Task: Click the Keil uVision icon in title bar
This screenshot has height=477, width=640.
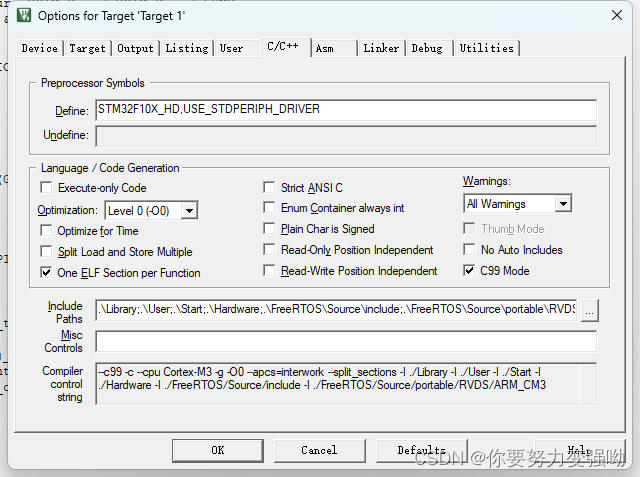Action: pyautogui.click(x=24, y=15)
